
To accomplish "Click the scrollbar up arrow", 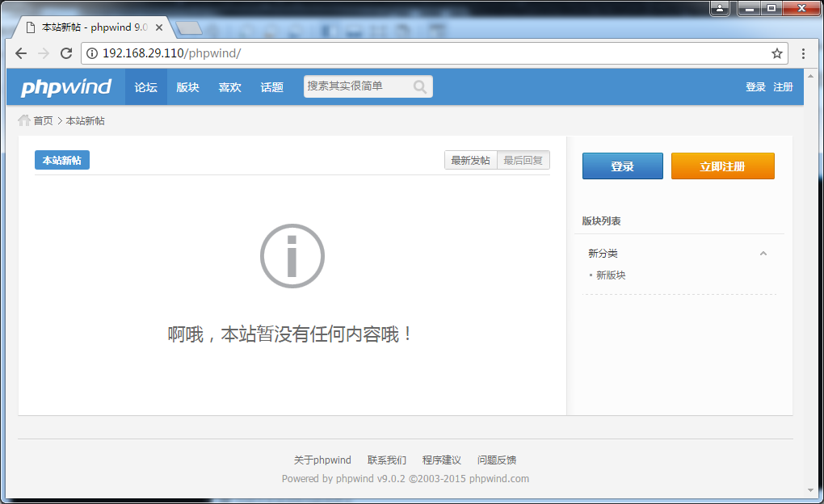I will [x=810, y=76].
